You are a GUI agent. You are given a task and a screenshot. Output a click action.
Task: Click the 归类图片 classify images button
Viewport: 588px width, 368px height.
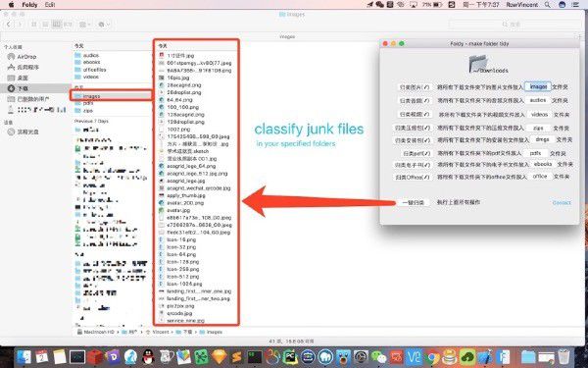click(414, 87)
